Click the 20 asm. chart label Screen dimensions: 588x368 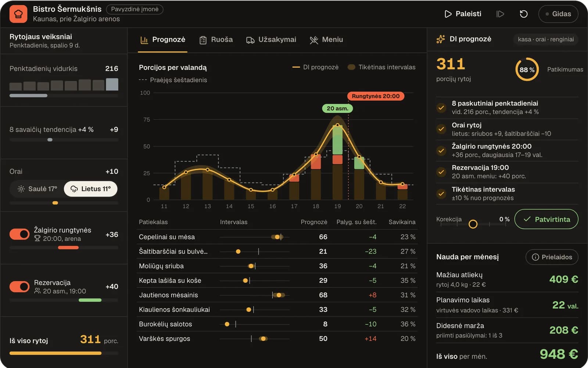point(337,108)
